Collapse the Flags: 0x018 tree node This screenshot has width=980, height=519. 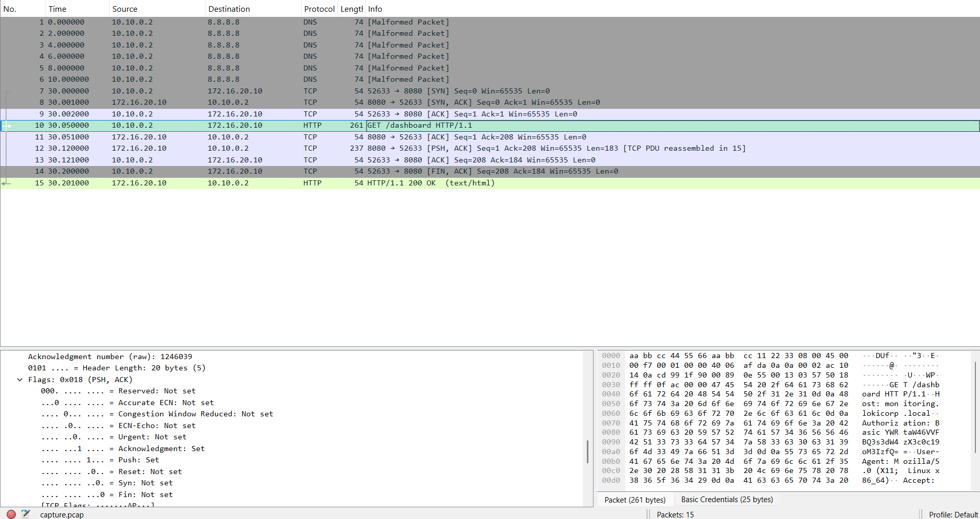pos(20,380)
